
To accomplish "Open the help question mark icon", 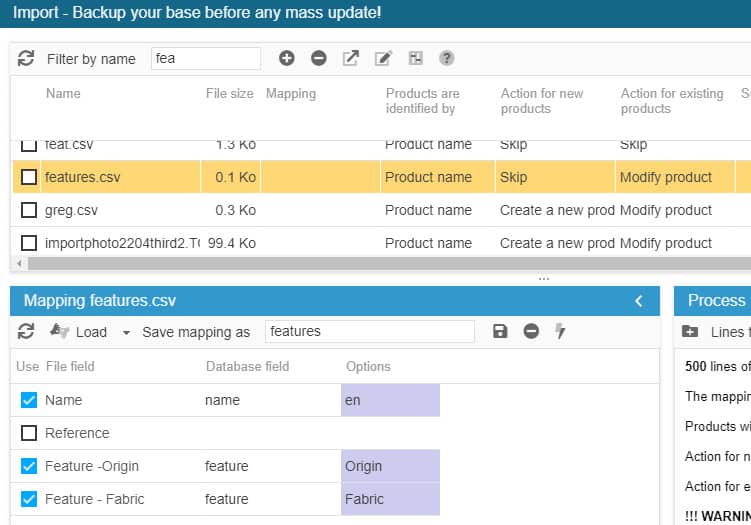I will (447, 59).
